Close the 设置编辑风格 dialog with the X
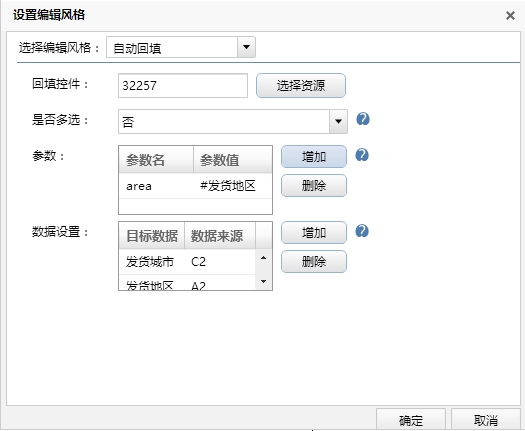The image size is (525, 431). pyautogui.click(x=510, y=15)
